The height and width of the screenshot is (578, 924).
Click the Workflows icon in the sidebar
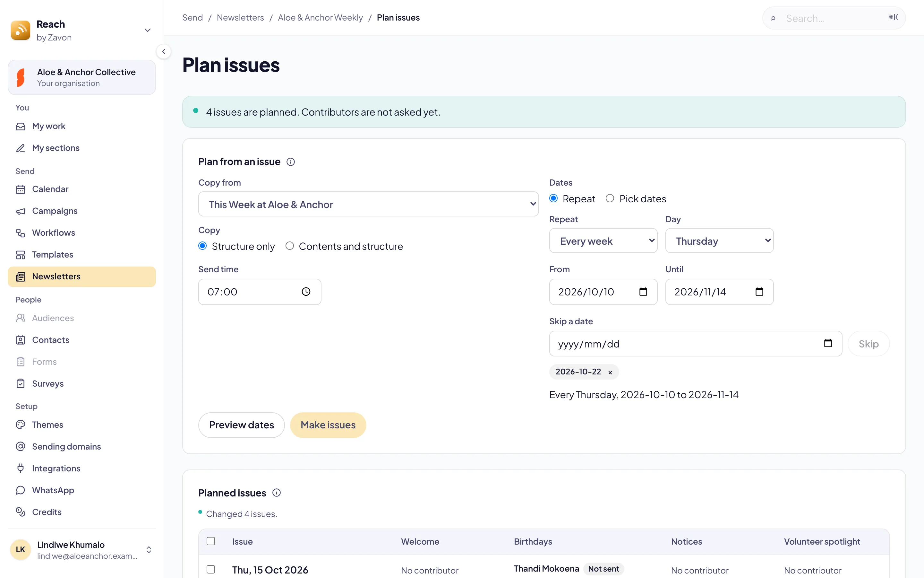coord(21,233)
